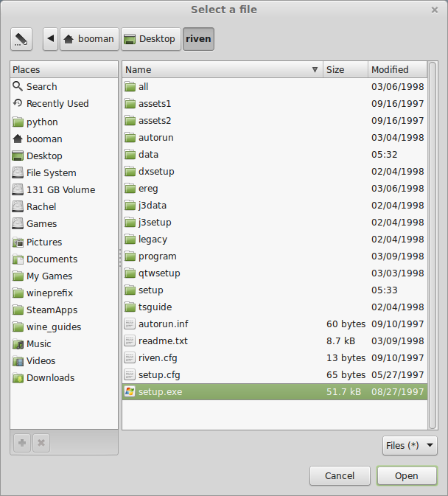This screenshot has width=448, height=496.
Task: Sort by the Modified column header
Action: click(397, 69)
